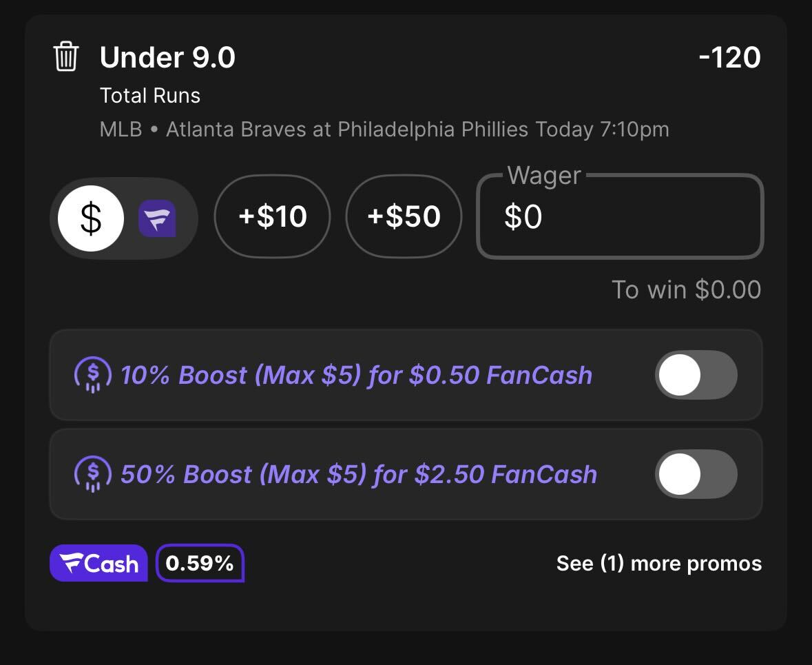This screenshot has width=812, height=665.
Task: Toggle the dollar and FanCash currency switch
Action: (124, 218)
